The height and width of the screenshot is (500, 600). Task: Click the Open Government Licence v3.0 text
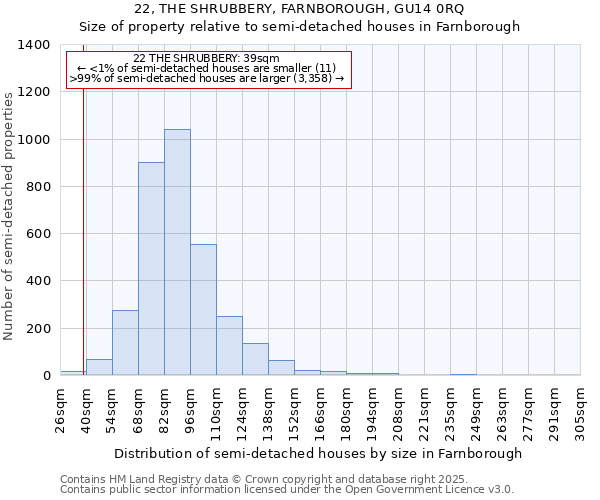click(x=287, y=490)
